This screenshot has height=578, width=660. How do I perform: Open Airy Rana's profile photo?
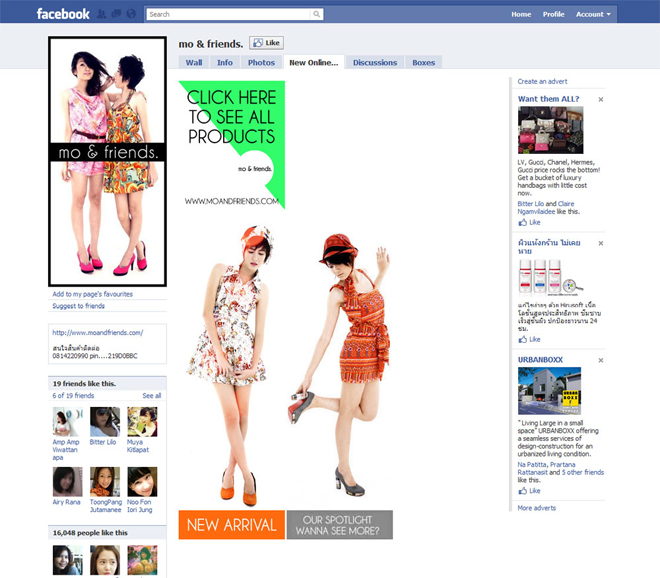pyautogui.click(x=67, y=482)
